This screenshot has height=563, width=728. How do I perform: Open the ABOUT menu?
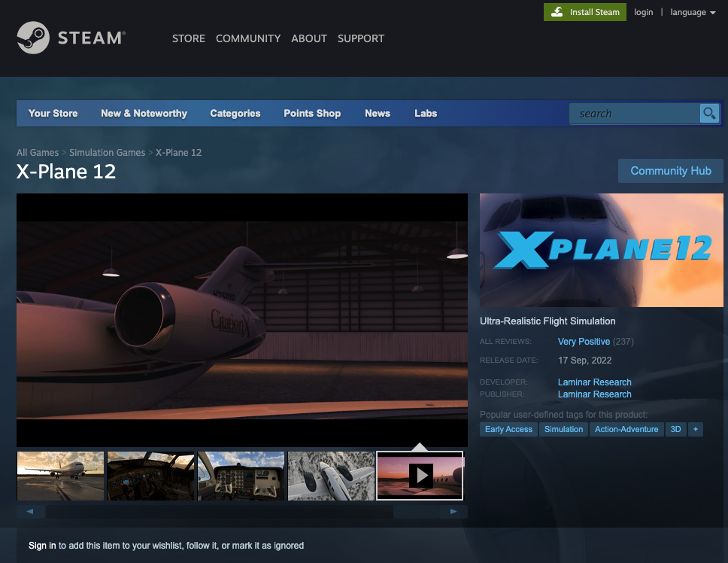click(309, 38)
